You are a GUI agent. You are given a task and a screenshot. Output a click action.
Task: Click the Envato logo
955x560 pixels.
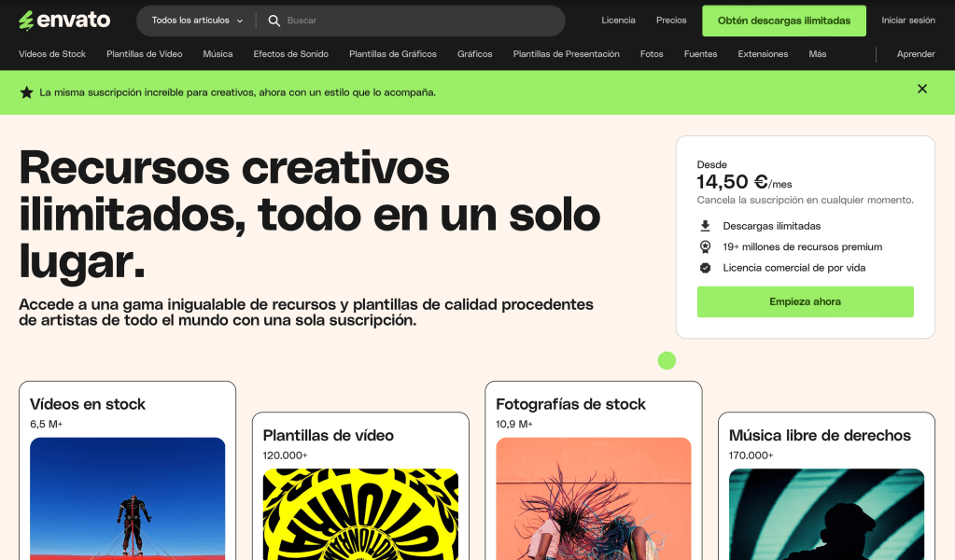pyautogui.click(x=64, y=20)
